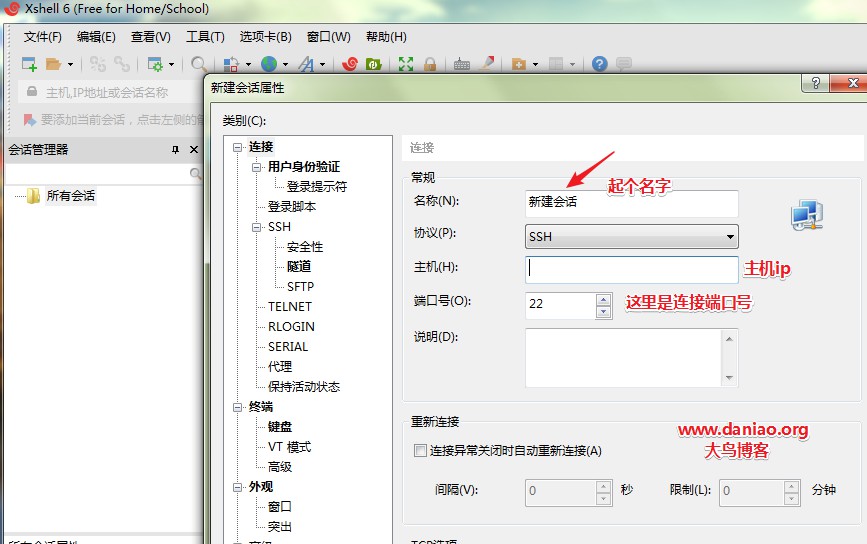This screenshot has height=544, width=867.
Task: Increase port number with up arrow
Action: point(604,299)
